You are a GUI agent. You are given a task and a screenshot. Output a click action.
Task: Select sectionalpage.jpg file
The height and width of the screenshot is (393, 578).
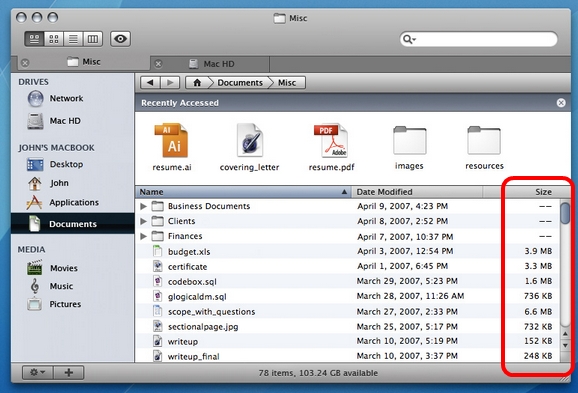(x=348, y=326)
